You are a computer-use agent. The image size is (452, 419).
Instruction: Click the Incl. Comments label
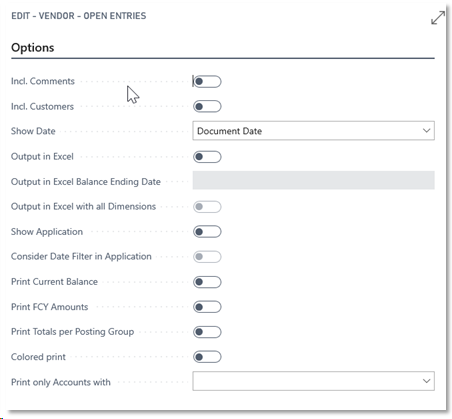43,81
